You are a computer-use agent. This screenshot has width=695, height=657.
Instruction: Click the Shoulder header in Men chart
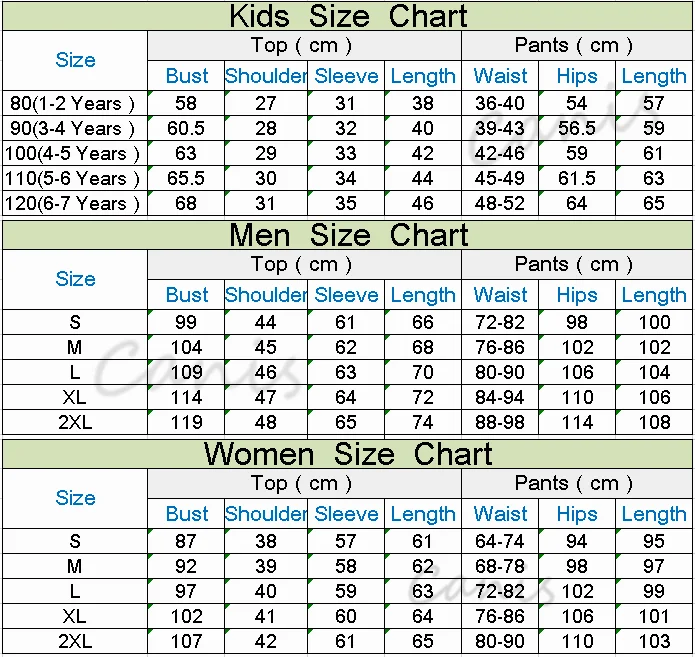266,295
